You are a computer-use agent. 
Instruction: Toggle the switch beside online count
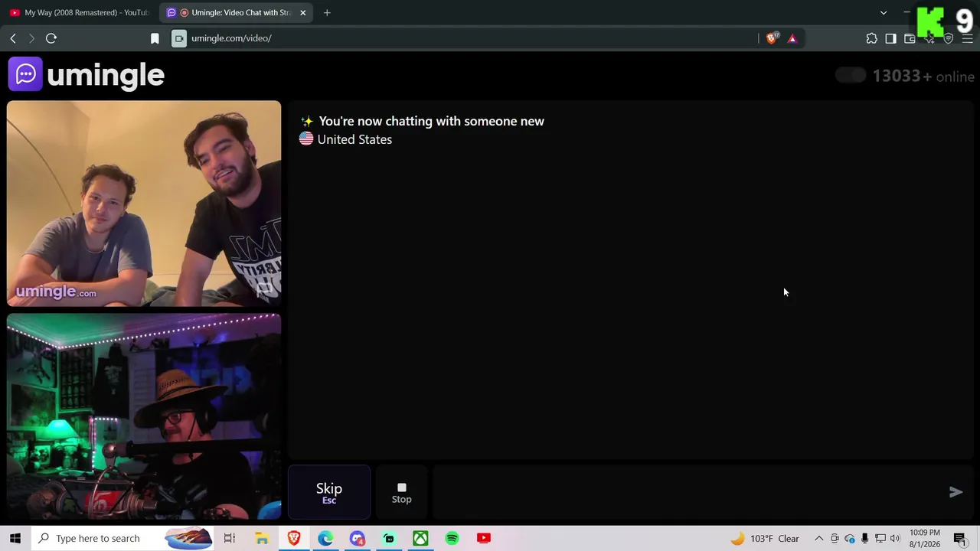[850, 75]
